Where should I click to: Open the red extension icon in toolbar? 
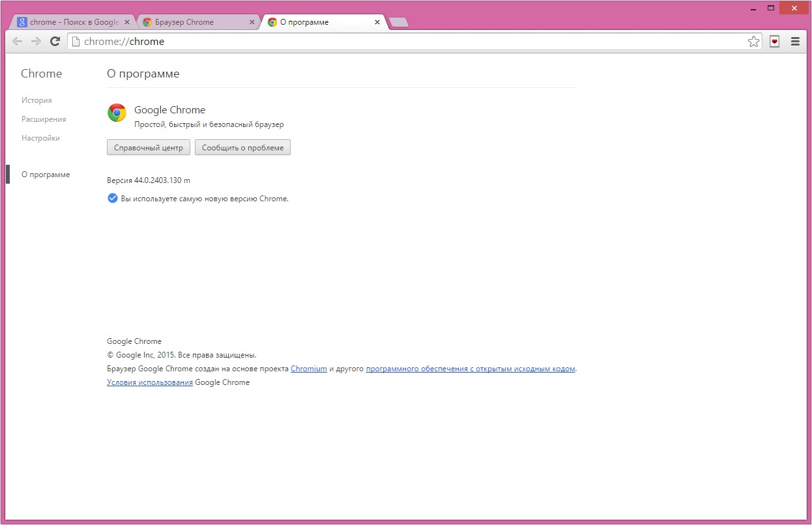(774, 42)
